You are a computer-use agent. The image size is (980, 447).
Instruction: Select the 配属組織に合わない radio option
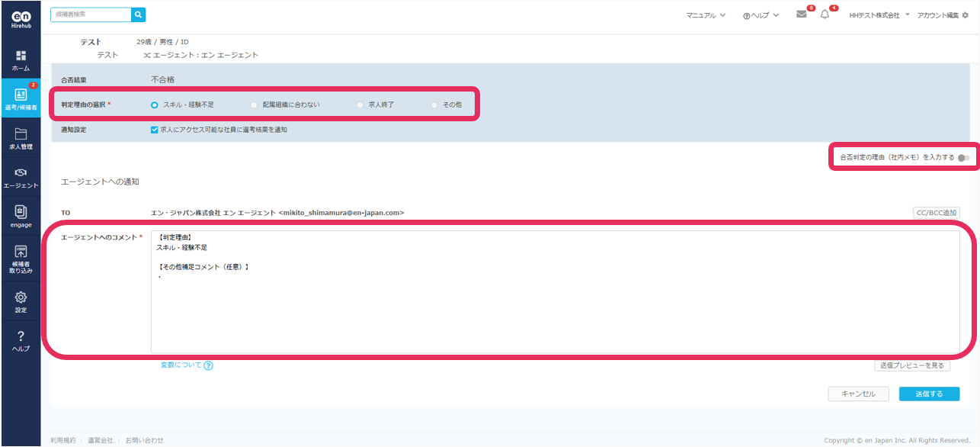pyautogui.click(x=254, y=105)
